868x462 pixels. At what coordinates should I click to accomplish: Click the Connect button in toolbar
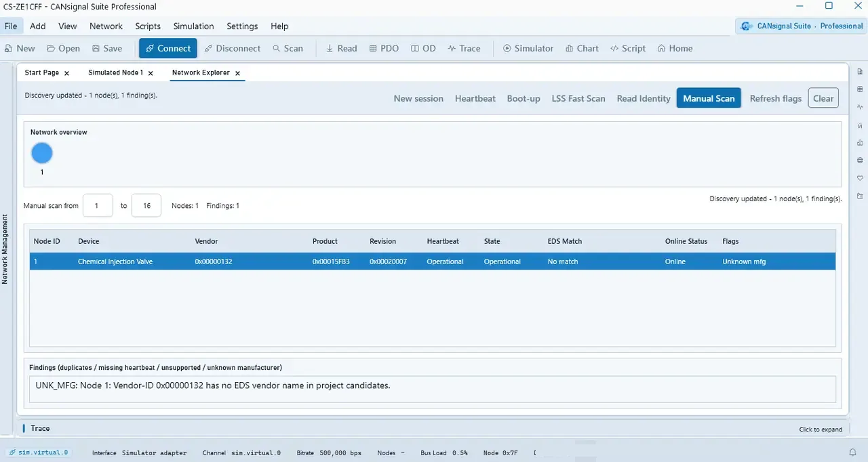click(x=168, y=48)
